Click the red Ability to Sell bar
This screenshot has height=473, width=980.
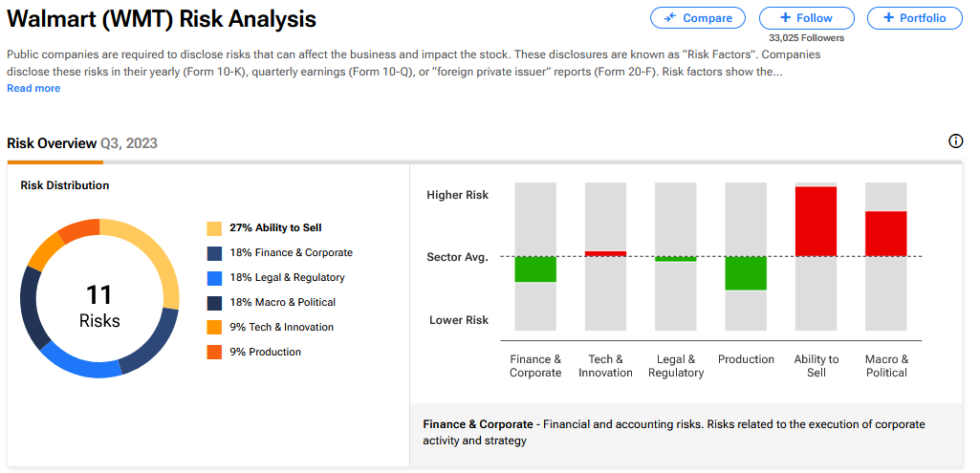point(816,221)
